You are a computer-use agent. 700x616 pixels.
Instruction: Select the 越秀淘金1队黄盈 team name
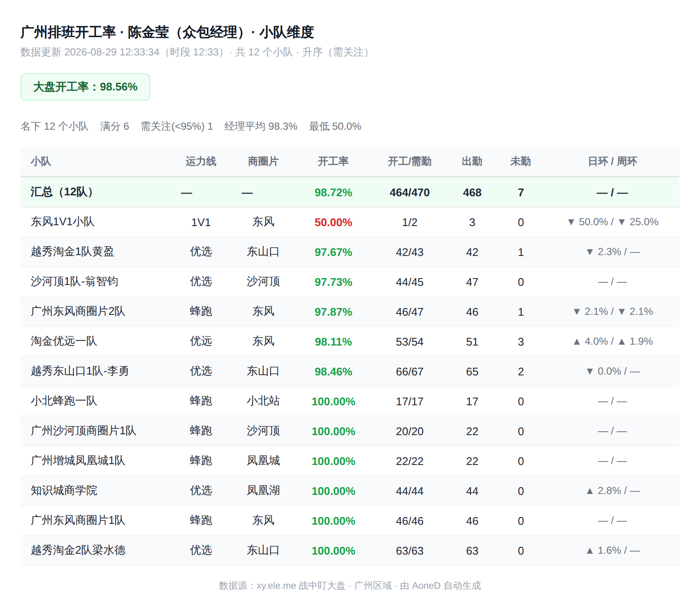[x=73, y=252]
